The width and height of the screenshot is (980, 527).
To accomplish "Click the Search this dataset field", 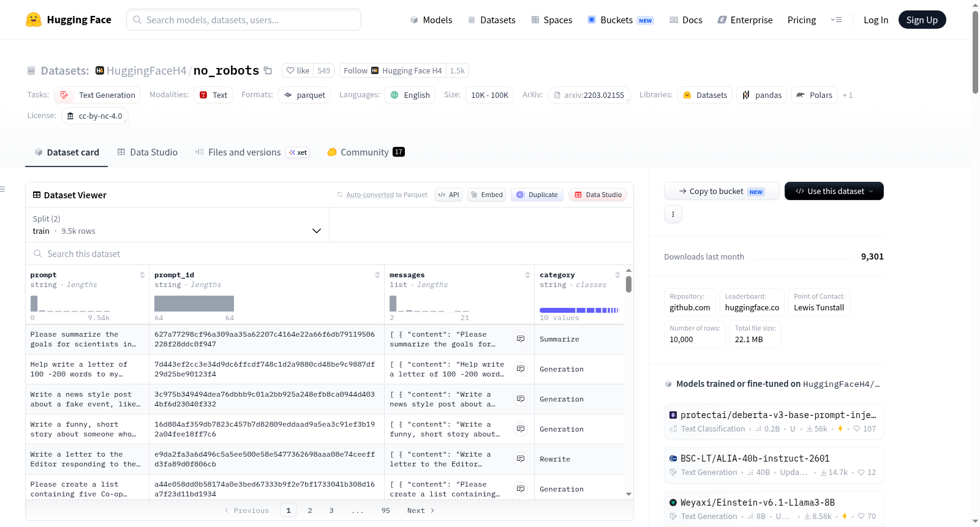I will pos(330,253).
